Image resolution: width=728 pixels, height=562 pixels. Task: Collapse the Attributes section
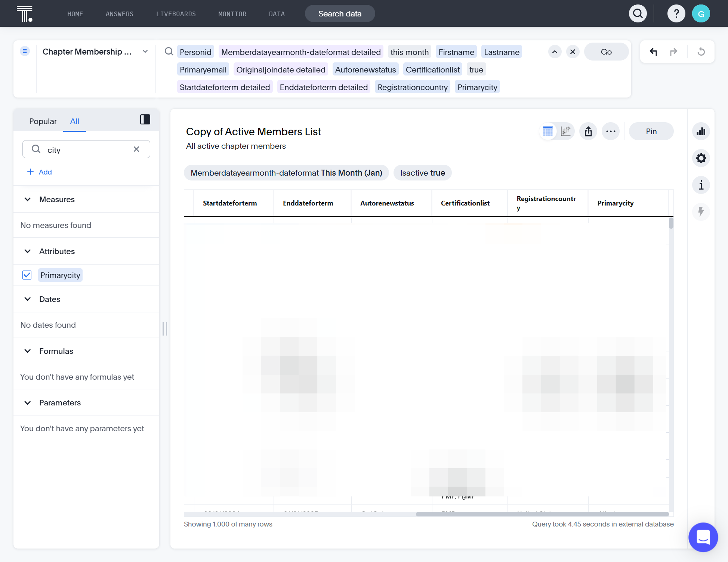pyautogui.click(x=28, y=251)
